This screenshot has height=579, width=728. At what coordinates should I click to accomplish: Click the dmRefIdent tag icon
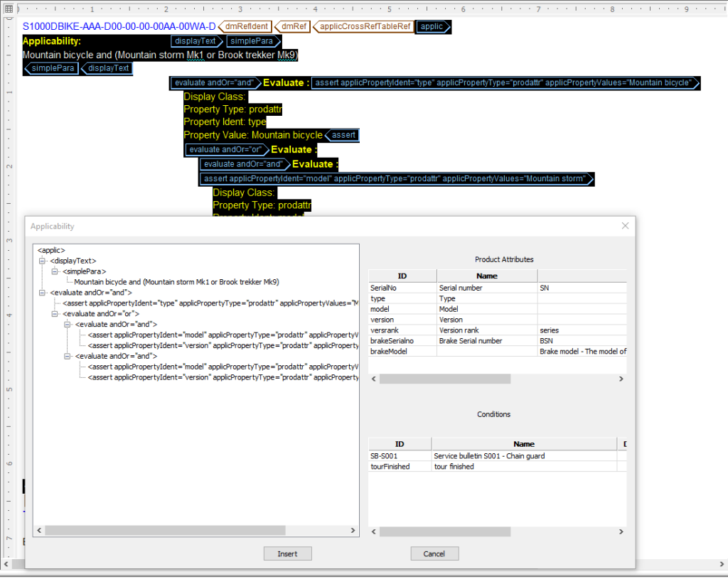(x=245, y=26)
